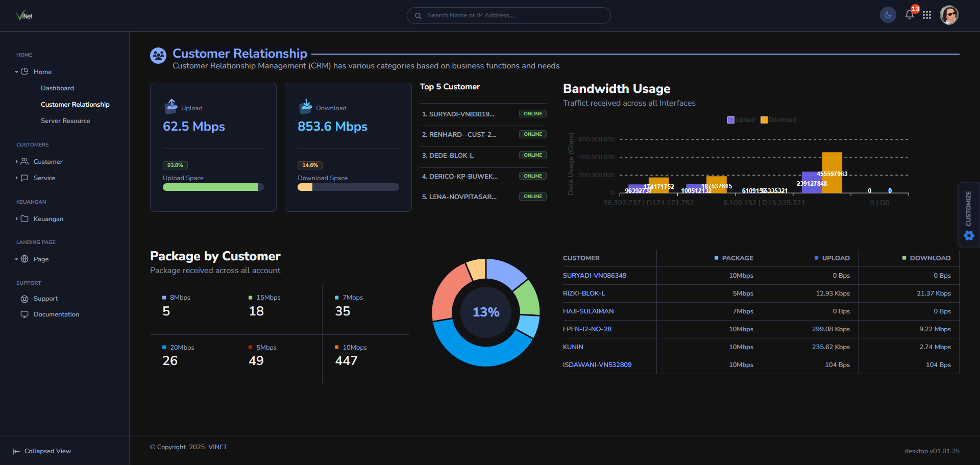980x465 pixels.
Task: Click the Documentation monitor icon
Action: click(x=24, y=314)
